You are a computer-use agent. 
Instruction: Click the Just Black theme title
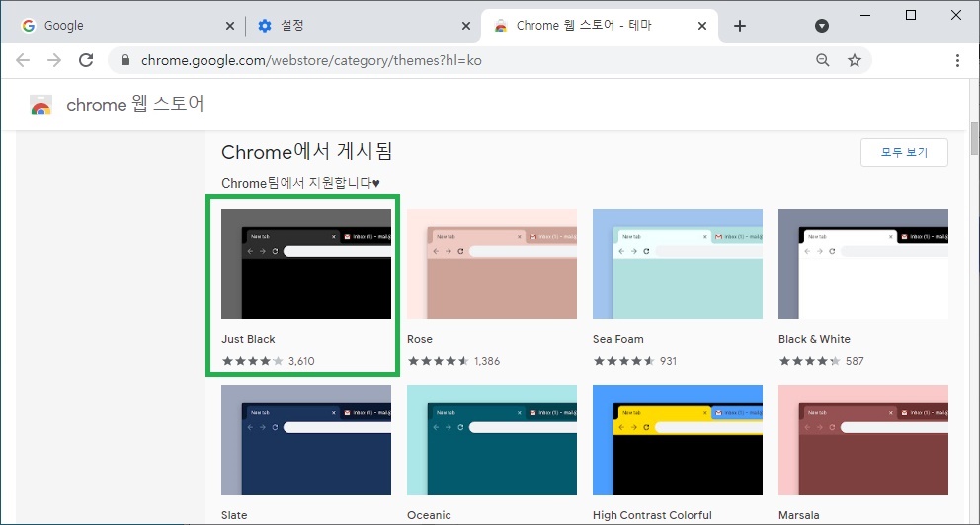click(248, 339)
